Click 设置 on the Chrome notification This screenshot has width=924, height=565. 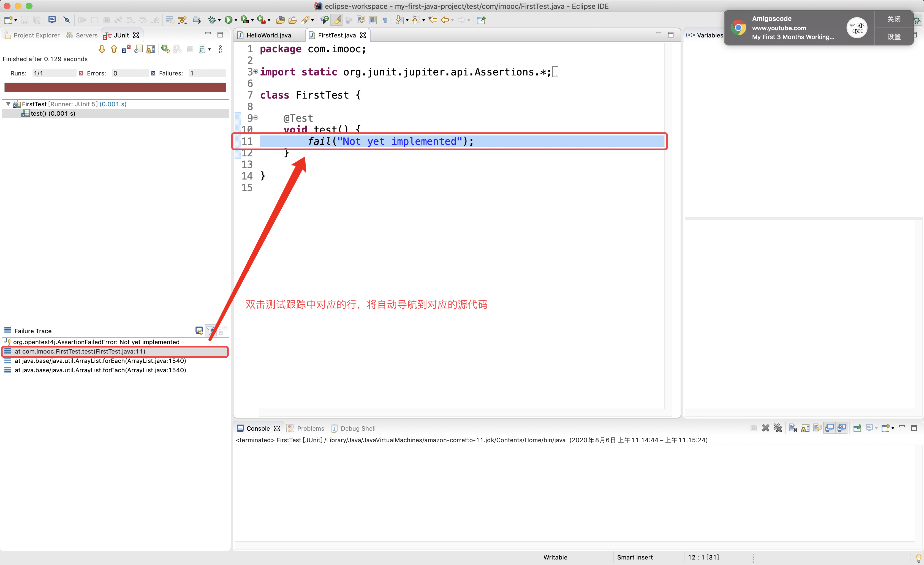click(894, 37)
